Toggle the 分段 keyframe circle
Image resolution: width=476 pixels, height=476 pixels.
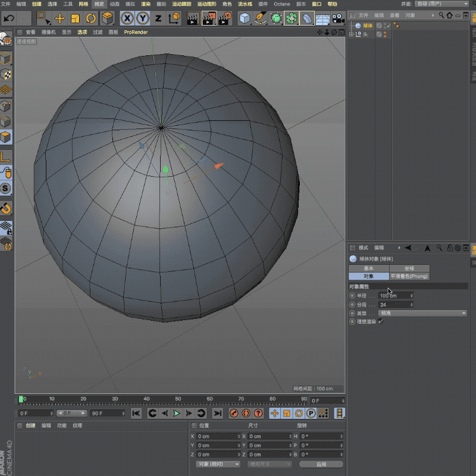352,304
